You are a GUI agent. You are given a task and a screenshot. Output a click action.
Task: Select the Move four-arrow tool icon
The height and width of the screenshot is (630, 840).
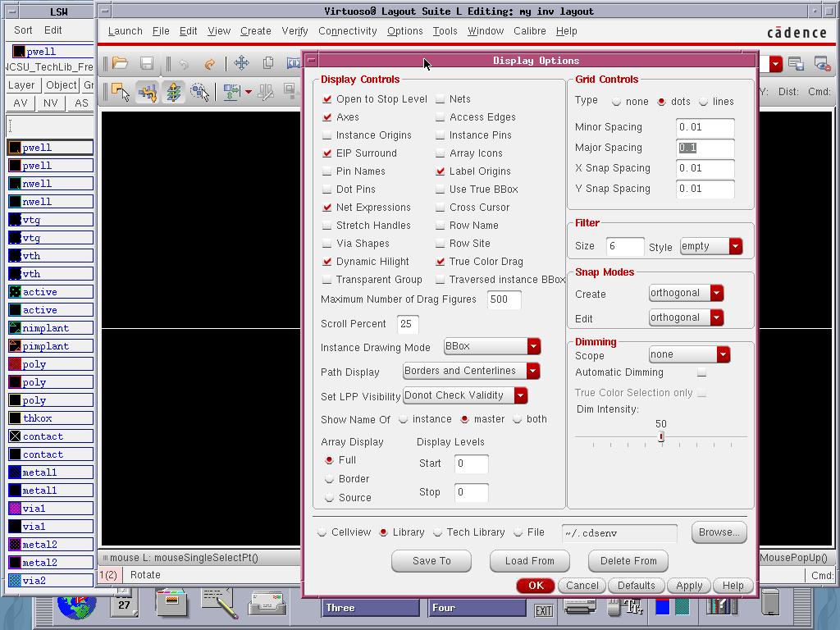pos(242,63)
